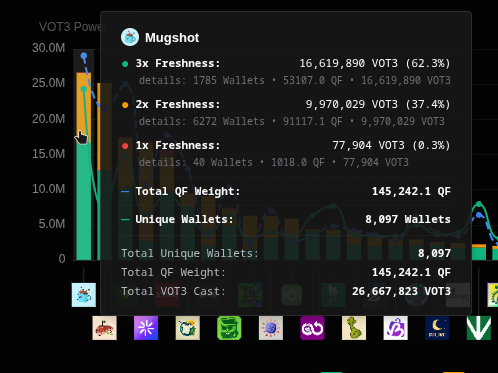Select the purple starburst app icon
This screenshot has width=498, height=373.
coord(146,328)
